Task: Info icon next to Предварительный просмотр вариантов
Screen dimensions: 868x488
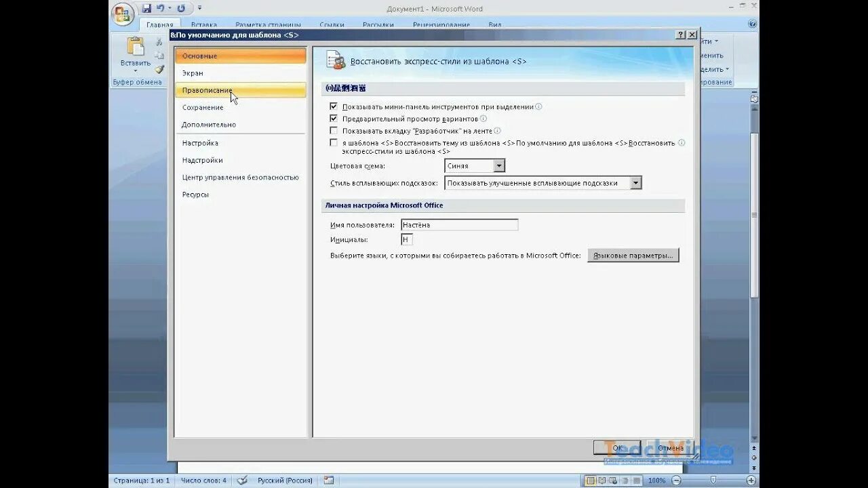Action: point(484,119)
